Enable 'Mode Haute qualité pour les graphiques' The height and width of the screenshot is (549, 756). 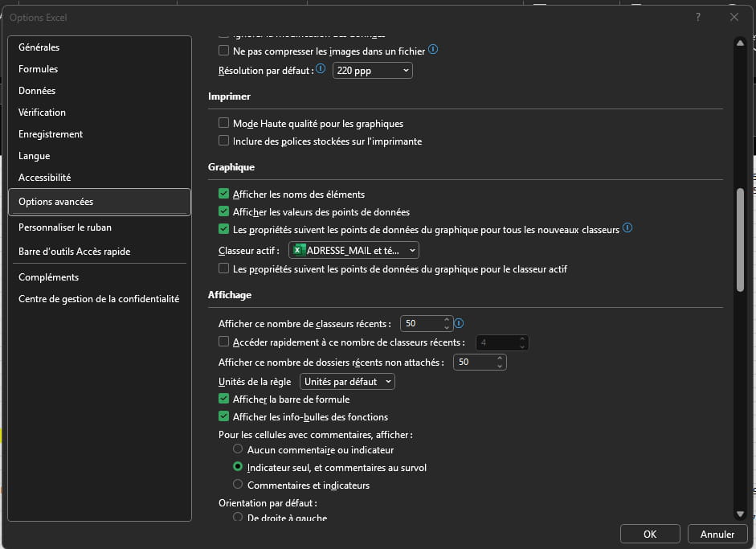[x=223, y=122]
